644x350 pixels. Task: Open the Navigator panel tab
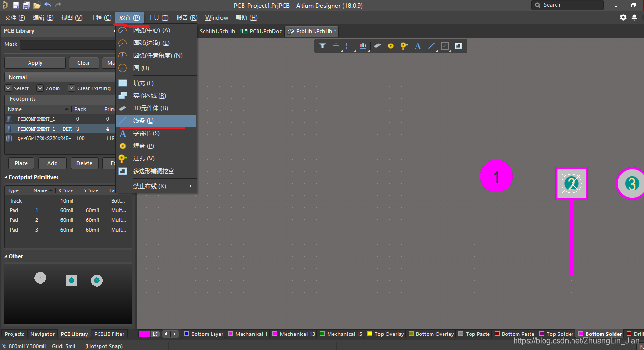point(43,334)
